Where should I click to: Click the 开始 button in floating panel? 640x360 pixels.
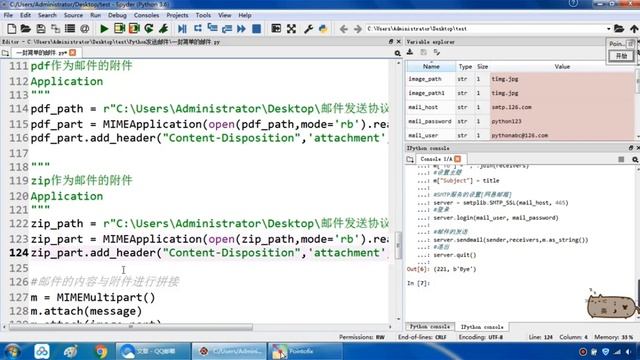621,56
